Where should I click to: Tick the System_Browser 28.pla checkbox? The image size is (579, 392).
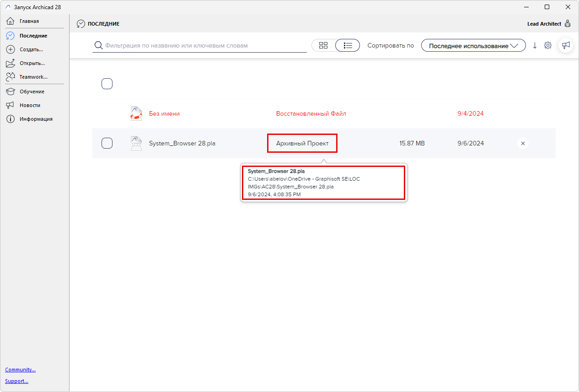107,143
